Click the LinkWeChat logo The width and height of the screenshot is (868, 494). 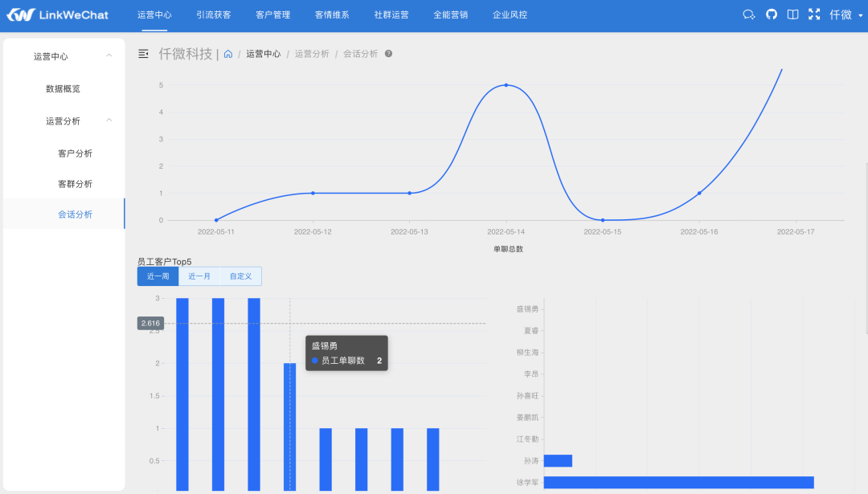tap(58, 15)
